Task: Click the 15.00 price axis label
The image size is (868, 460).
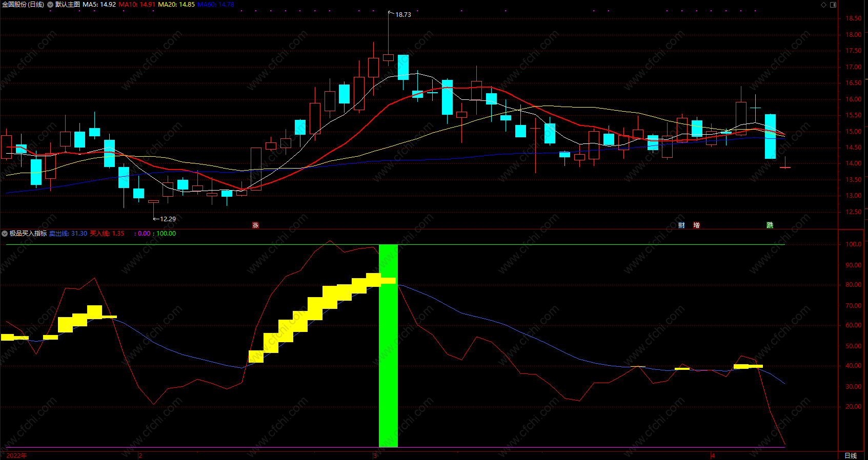Action: (x=854, y=132)
